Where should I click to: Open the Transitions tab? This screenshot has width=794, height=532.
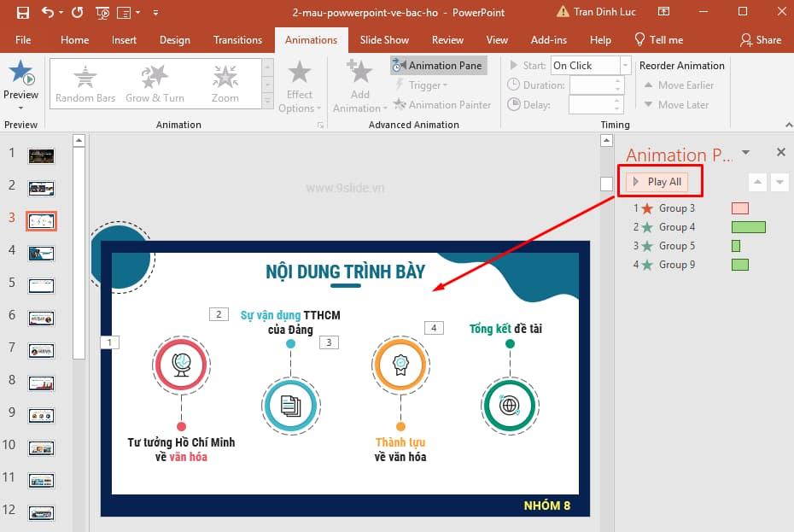(x=237, y=39)
